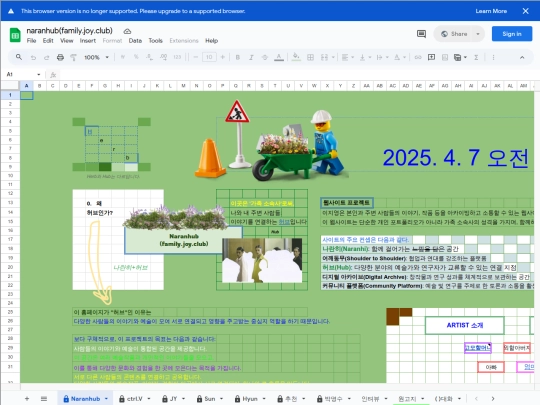540x405 pixels.
Task: Open the Google Sheets home logo
Action: [x=15, y=35]
